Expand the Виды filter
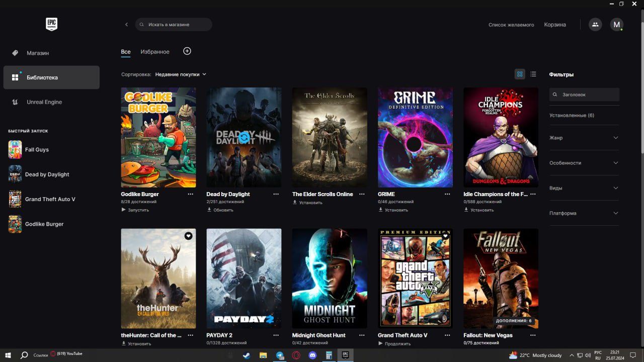Screen dimensions: 644x362 (584, 188)
